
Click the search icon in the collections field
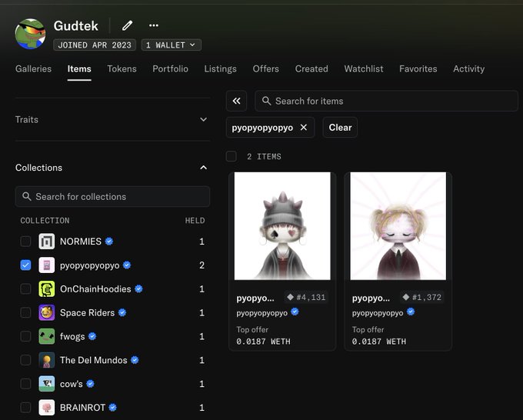tap(27, 196)
